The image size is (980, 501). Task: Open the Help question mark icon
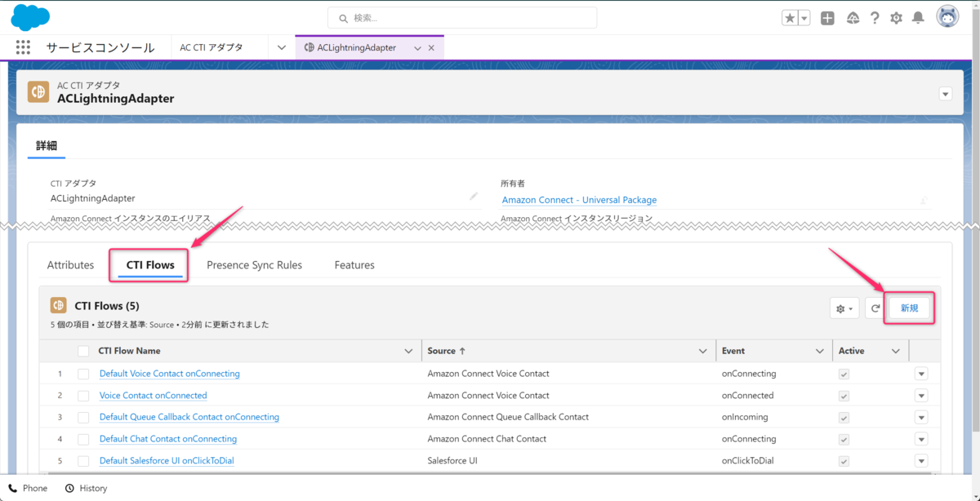875,18
